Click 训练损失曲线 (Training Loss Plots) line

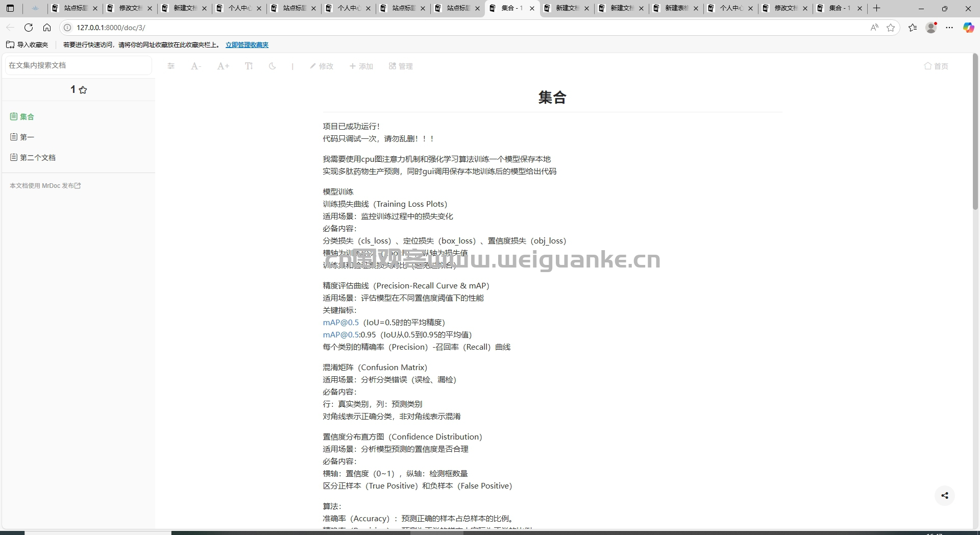tap(385, 204)
